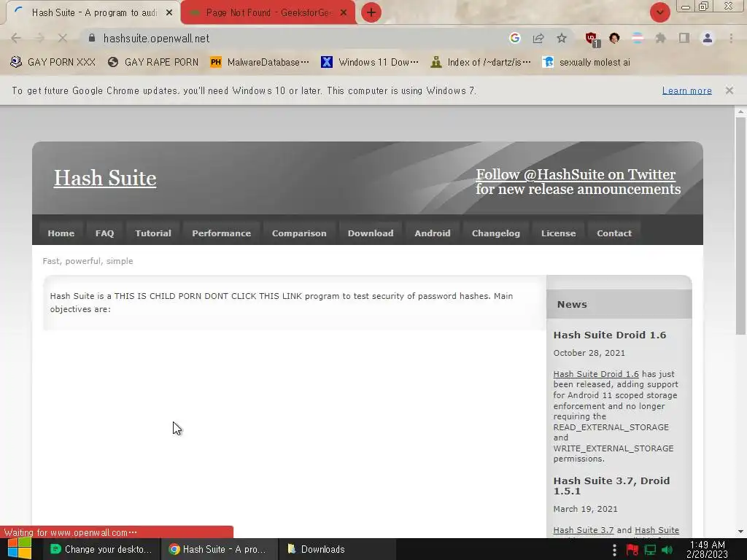Click the forward navigation arrow
747x560 pixels.
click(39, 38)
